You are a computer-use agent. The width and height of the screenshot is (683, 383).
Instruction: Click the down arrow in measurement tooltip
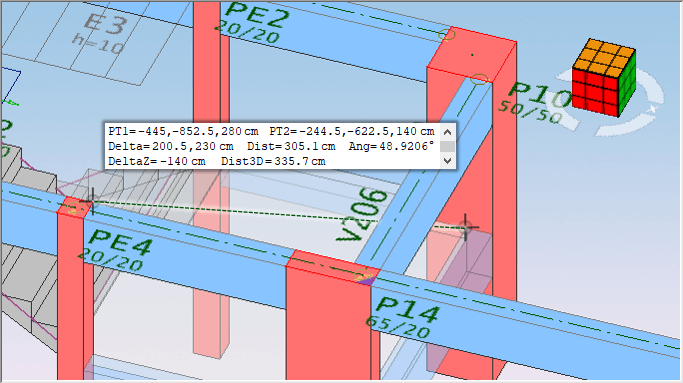coord(447,161)
